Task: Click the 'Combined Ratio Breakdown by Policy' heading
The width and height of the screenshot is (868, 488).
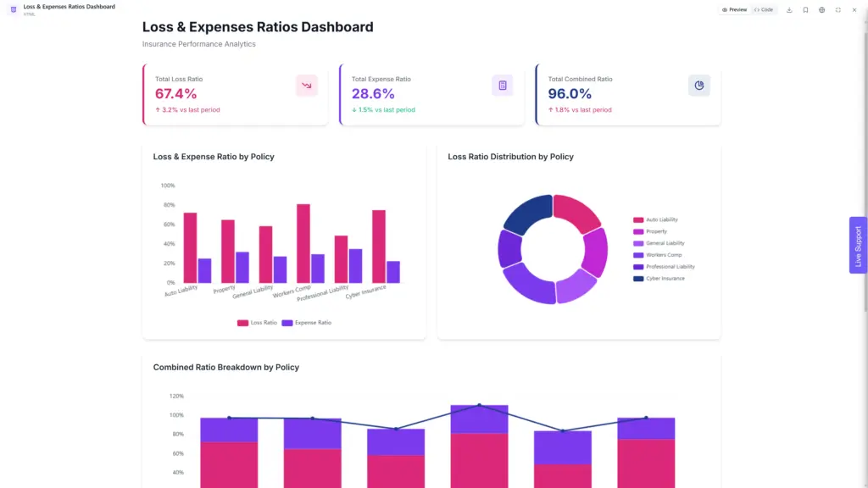Action: (225, 368)
